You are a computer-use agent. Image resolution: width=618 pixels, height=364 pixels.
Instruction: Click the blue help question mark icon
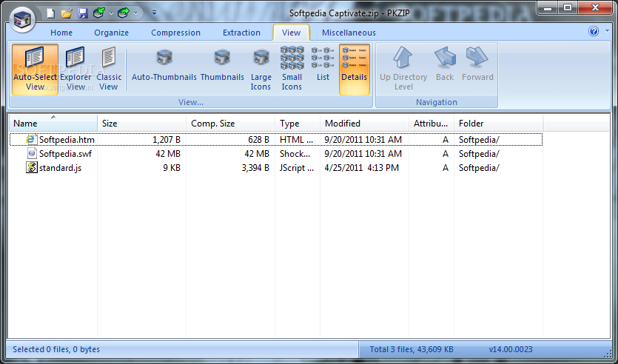(594, 31)
